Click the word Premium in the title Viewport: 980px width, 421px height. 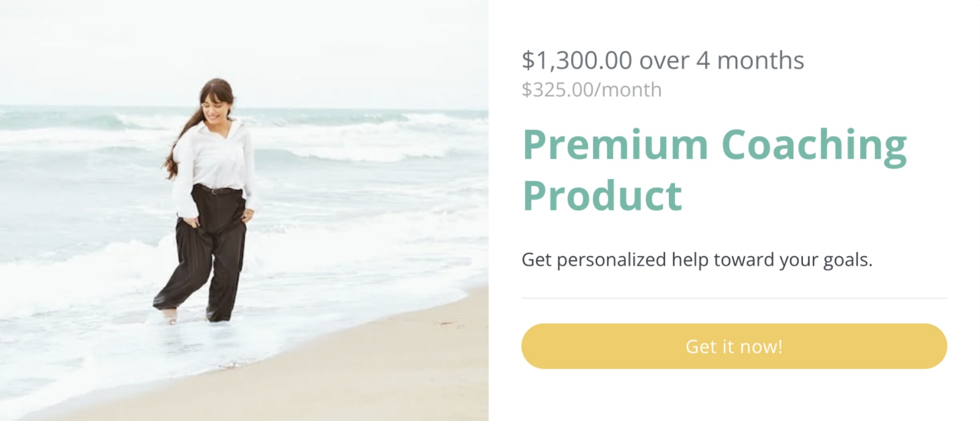point(615,145)
